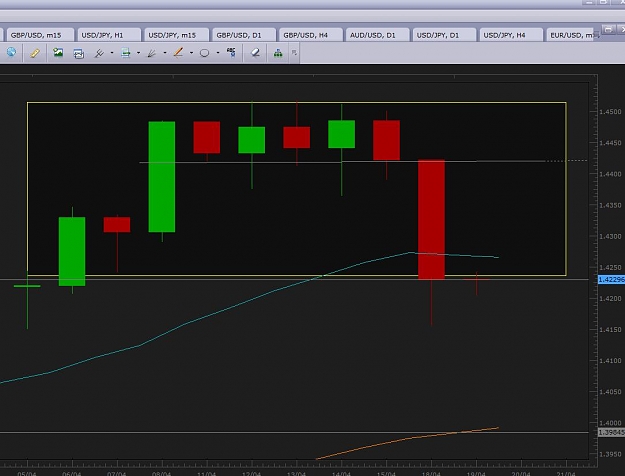The width and height of the screenshot is (625, 476).
Task: Select the orange trend line tool
Action: [178, 52]
